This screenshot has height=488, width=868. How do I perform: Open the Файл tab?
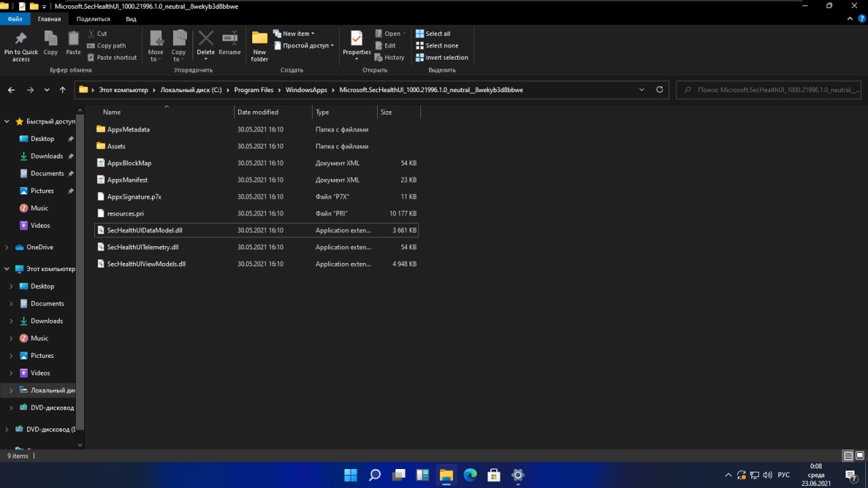click(x=15, y=20)
